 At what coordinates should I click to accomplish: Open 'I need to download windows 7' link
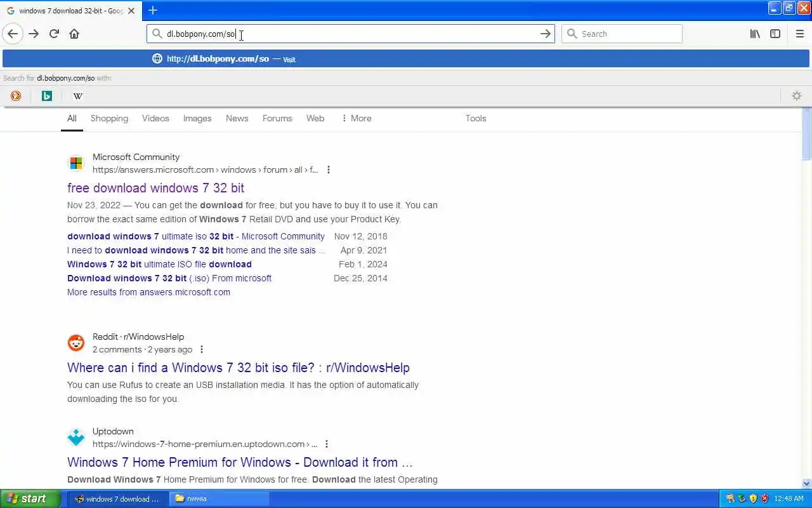click(196, 250)
